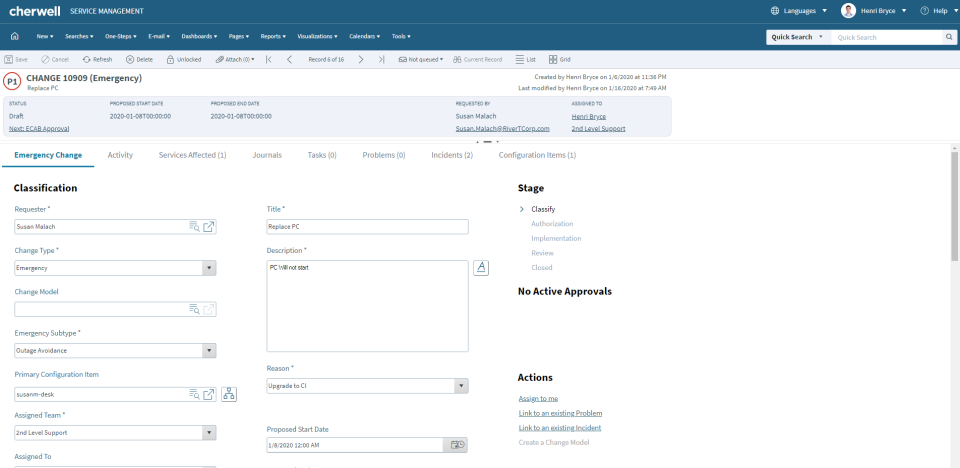
Task: Switch to the Problems (0) tab
Action: coord(384,156)
